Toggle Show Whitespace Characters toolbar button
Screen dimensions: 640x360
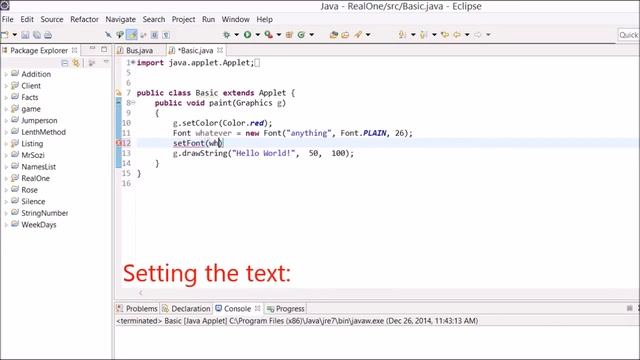[166, 35]
